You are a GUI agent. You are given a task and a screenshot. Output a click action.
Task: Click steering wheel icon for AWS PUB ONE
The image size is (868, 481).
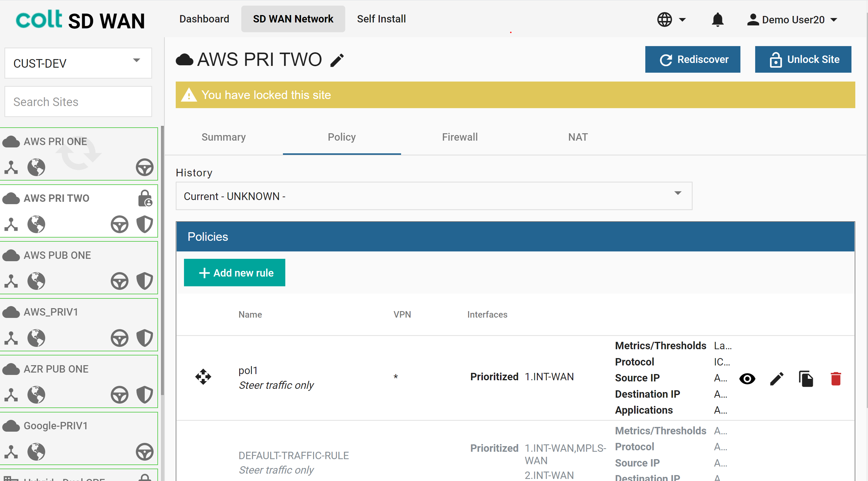click(120, 281)
